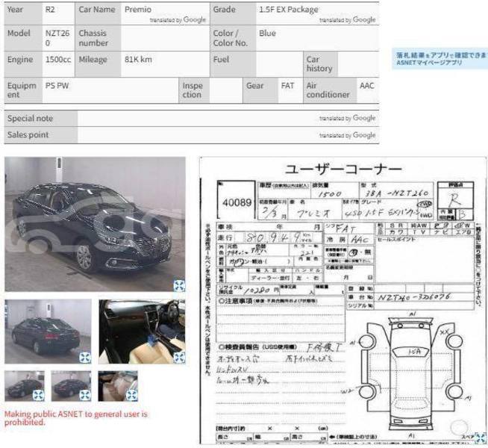Click translated by Google in Special note row
This screenshot has width=488, height=448.
coord(347,118)
